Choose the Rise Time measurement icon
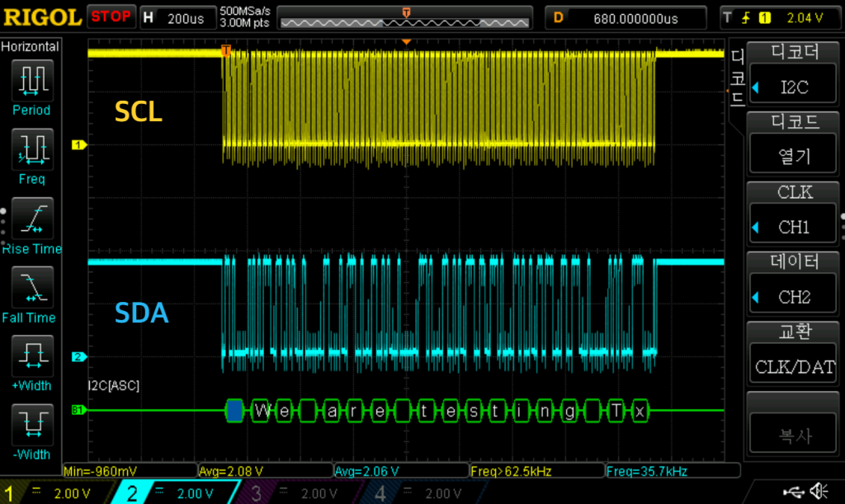The width and height of the screenshot is (845, 504). point(31,219)
